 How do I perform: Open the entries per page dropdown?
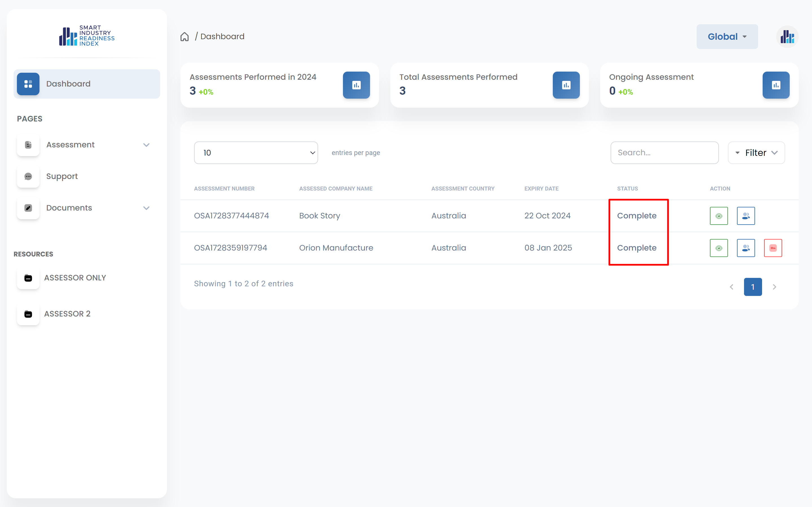coord(256,153)
